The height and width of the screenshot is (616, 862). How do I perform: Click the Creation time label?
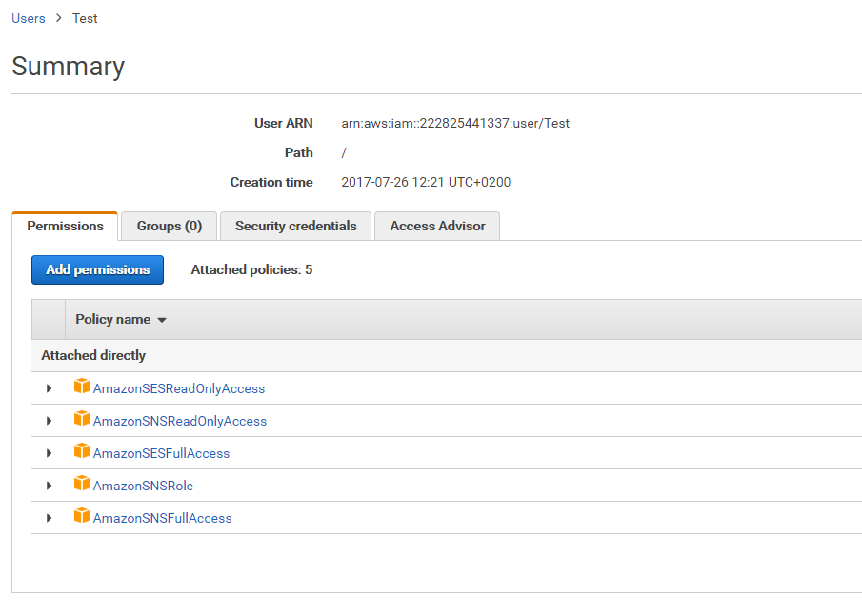(271, 182)
